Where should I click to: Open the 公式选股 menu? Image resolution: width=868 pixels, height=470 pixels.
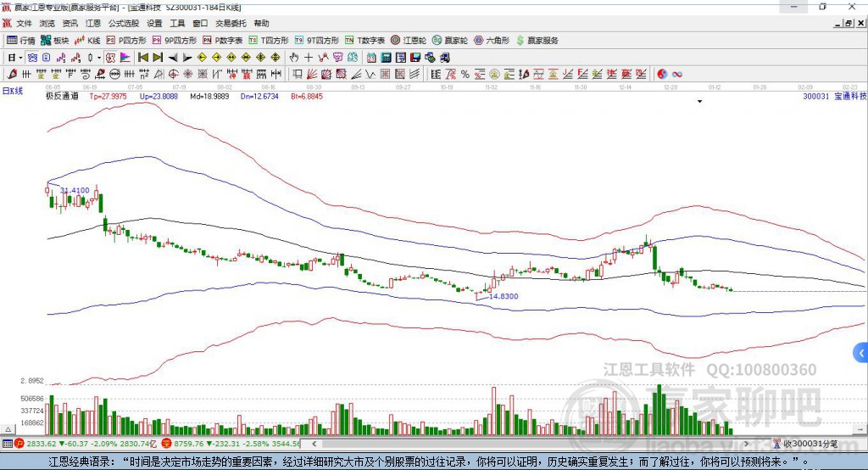click(x=124, y=23)
